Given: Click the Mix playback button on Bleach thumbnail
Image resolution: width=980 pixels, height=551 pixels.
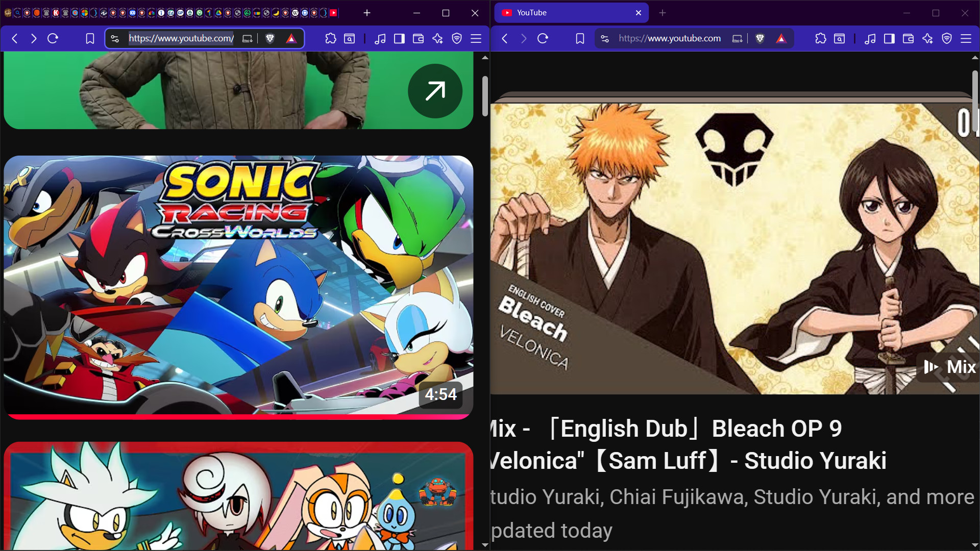Looking at the screenshot, I should click(x=948, y=367).
